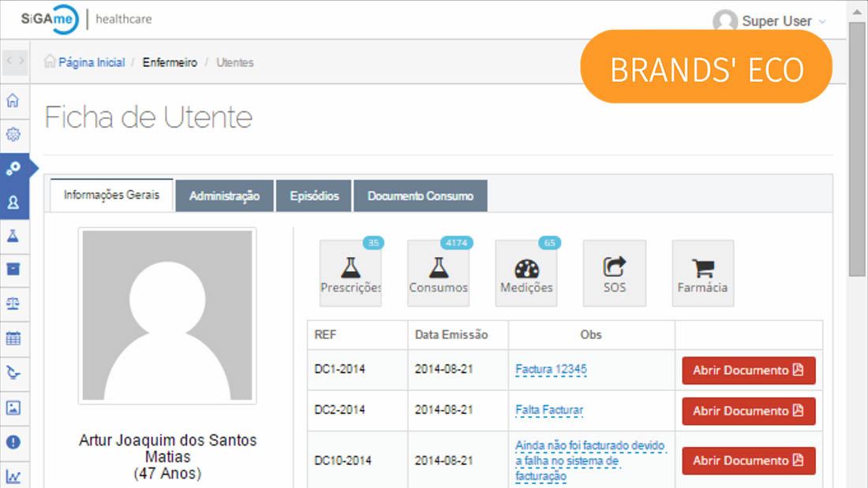Expand the Super User account dropdown

click(x=769, y=21)
